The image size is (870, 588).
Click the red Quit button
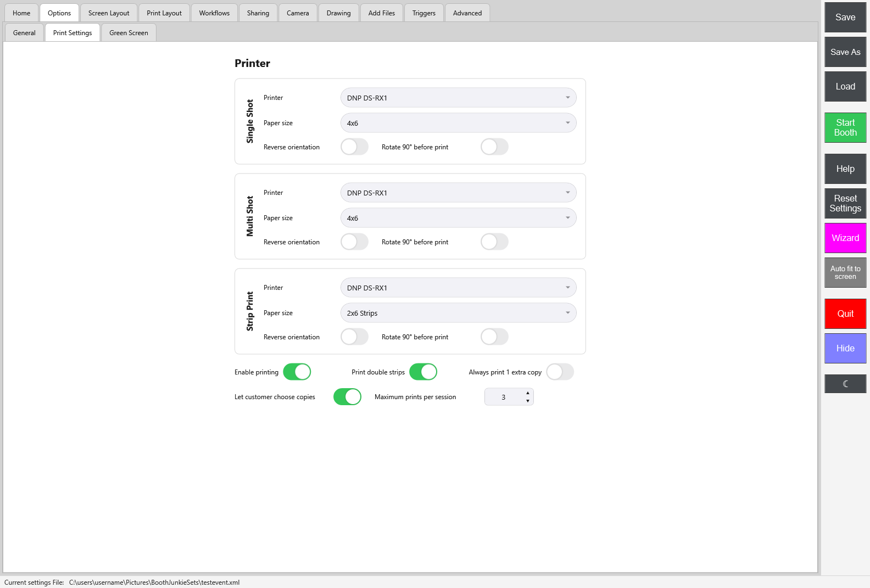coord(845,313)
